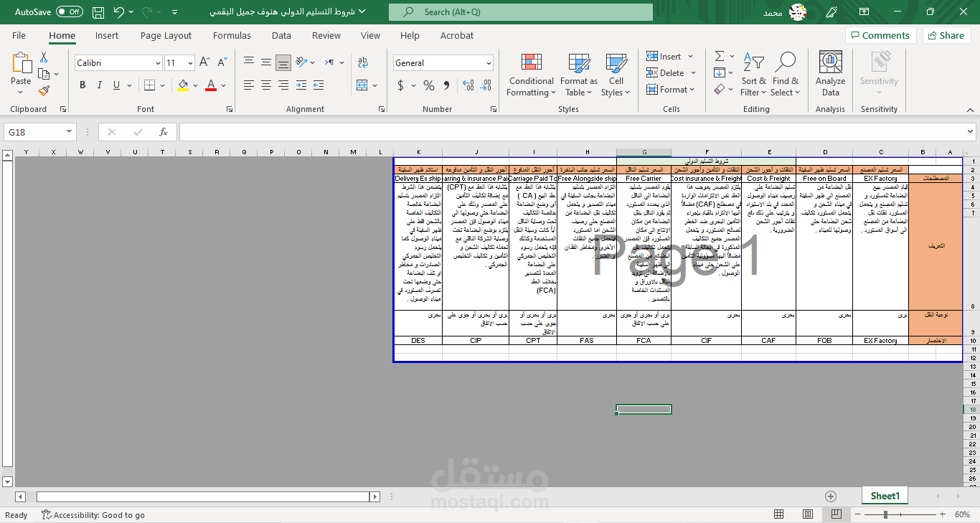Click the Format Painter icon
980x523 pixels.
[x=43, y=90]
